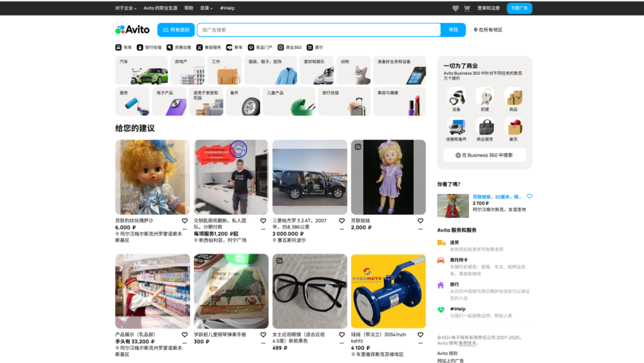
Task: Open the 帮助 menu item
Action: 188,8
